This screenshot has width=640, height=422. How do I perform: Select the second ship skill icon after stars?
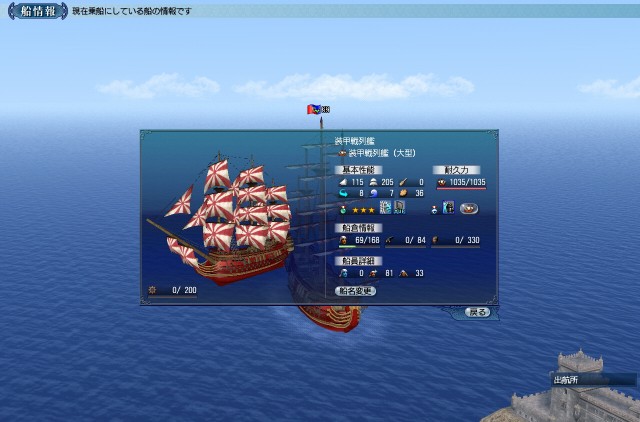point(400,208)
